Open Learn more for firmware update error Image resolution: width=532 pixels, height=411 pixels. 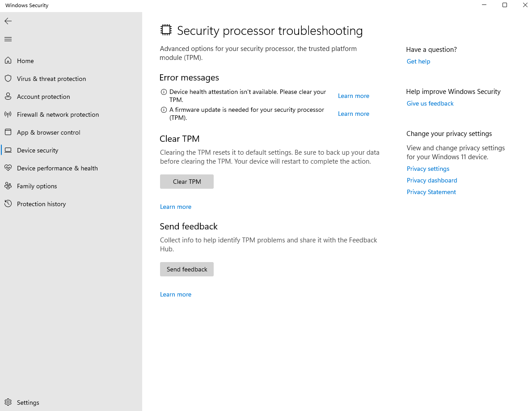(353, 114)
